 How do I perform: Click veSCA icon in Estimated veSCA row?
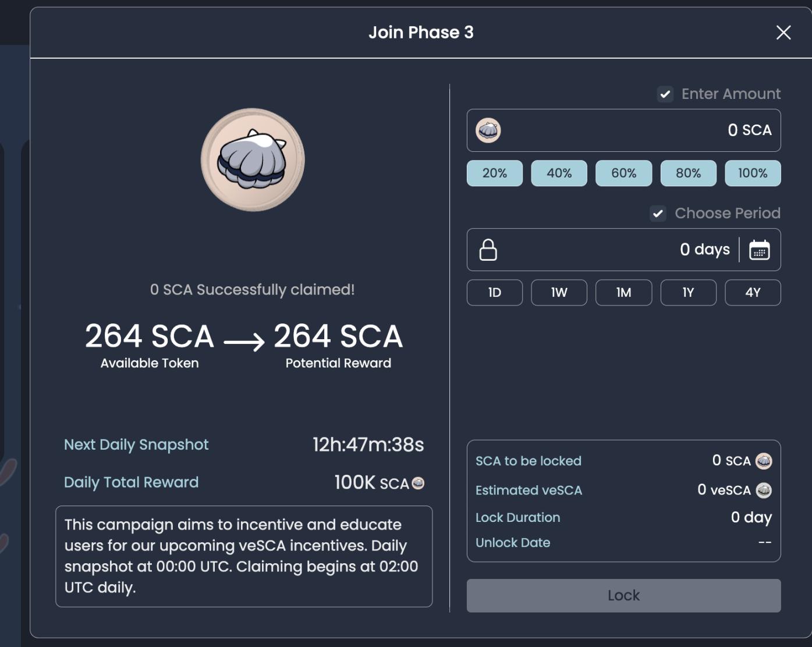(763, 490)
